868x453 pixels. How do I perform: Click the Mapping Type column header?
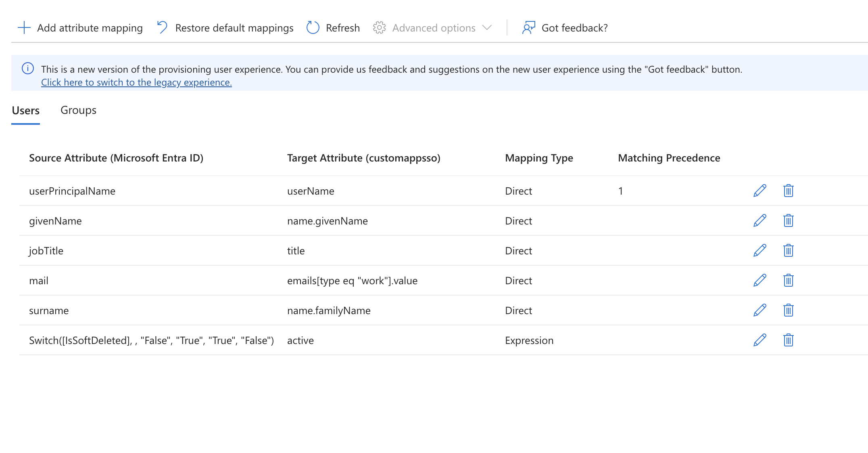click(x=539, y=158)
